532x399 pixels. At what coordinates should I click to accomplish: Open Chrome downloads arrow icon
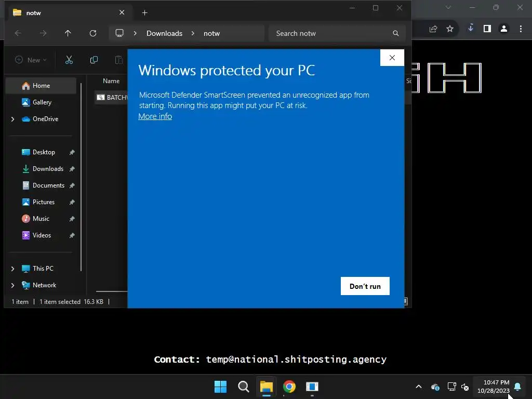pyautogui.click(x=471, y=28)
